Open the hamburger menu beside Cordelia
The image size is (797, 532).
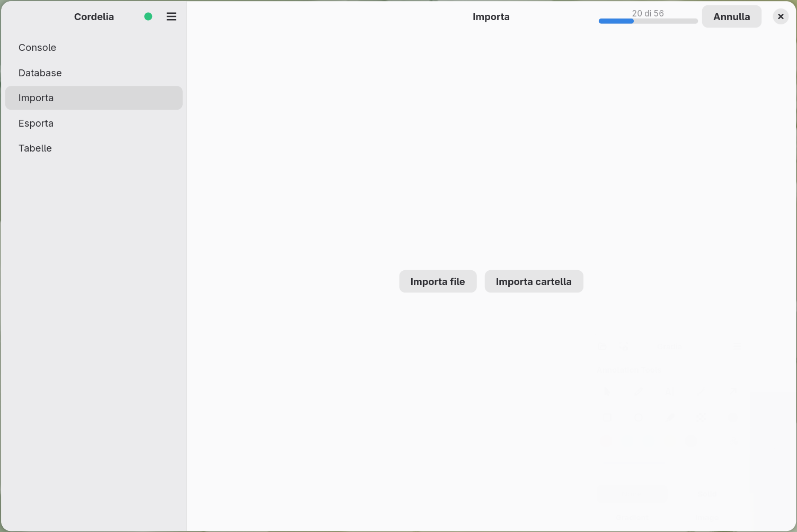[171, 16]
